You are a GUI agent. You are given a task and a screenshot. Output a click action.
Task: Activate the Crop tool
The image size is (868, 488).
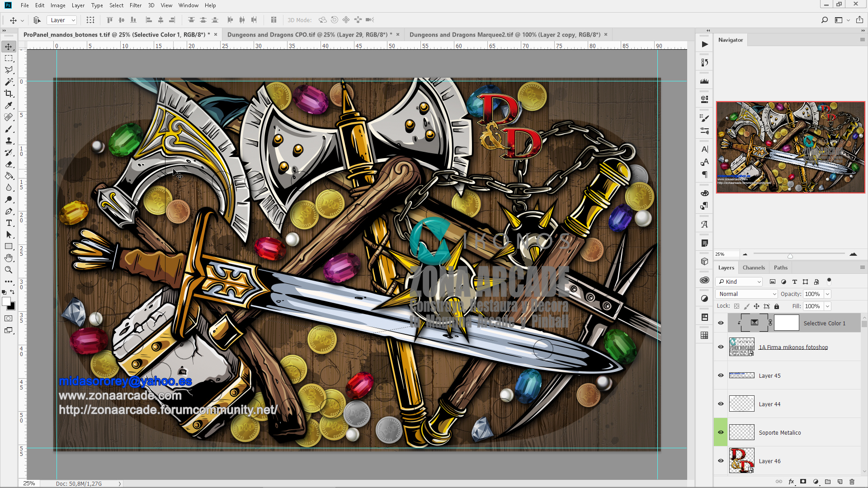(9, 94)
